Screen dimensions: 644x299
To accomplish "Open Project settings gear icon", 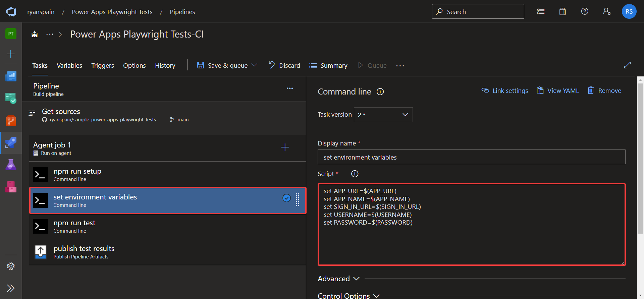I will tap(11, 266).
